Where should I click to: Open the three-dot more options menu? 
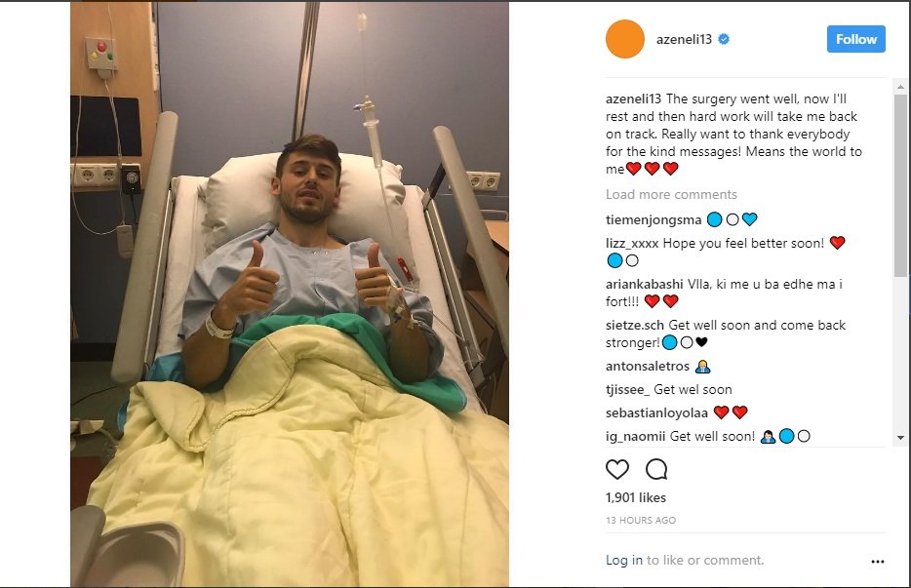tap(877, 562)
